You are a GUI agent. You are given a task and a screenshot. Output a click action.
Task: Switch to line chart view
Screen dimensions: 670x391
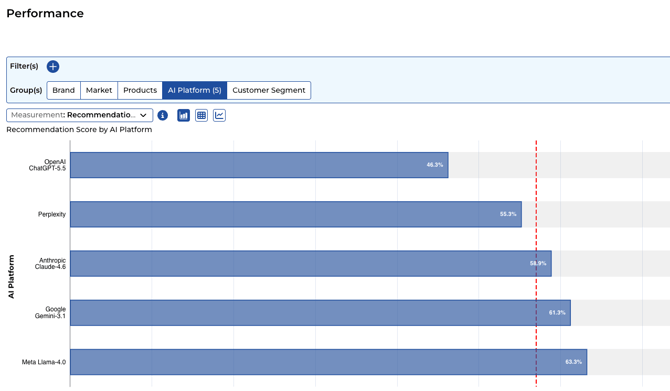219,115
